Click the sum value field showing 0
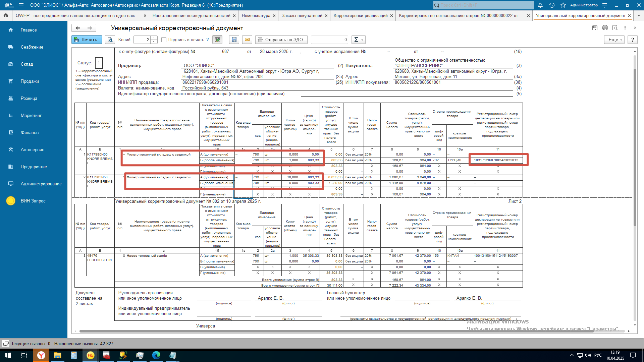The width and height of the screenshot is (644, 362). point(329,40)
